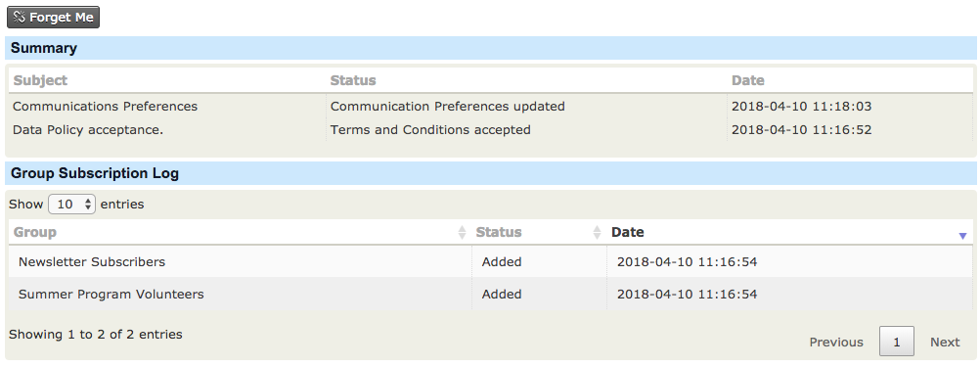Click the Forget Me button
Image resolution: width=980 pixels, height=367 pixels.
(x=53, y=18)
